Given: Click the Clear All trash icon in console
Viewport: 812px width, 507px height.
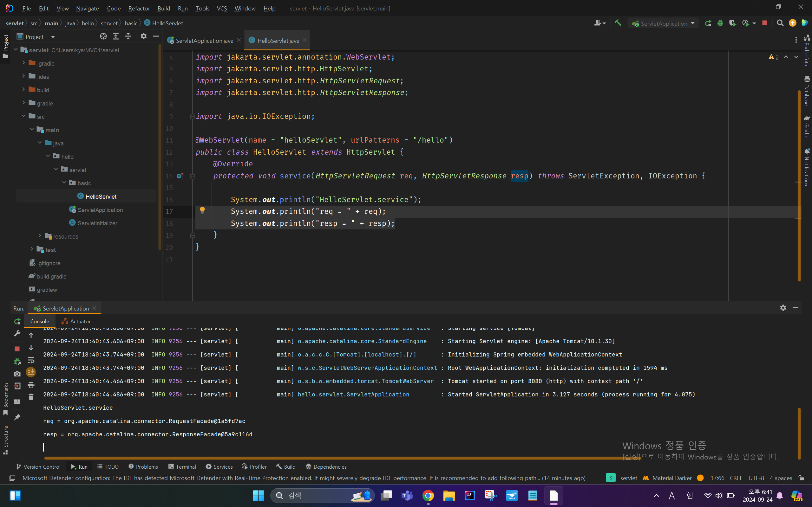Looking at the screenshot, I should tap(31, 397).
